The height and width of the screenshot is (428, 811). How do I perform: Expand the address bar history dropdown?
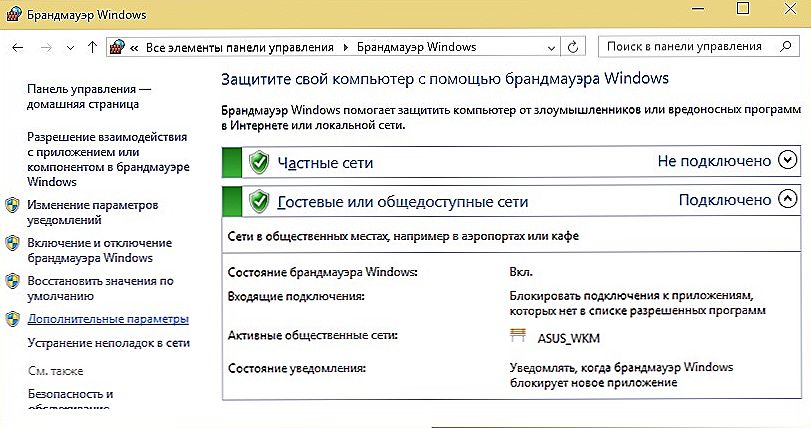[551, 48]
